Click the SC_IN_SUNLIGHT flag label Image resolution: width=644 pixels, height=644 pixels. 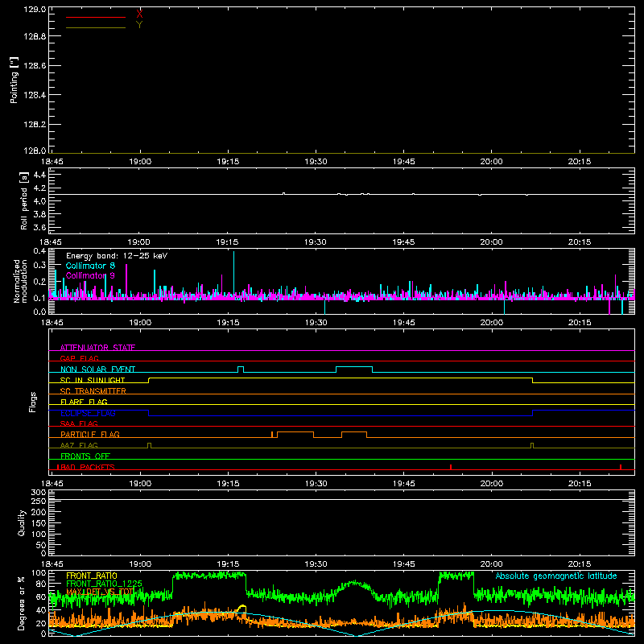pyautogui.click(x=93, y=380)
